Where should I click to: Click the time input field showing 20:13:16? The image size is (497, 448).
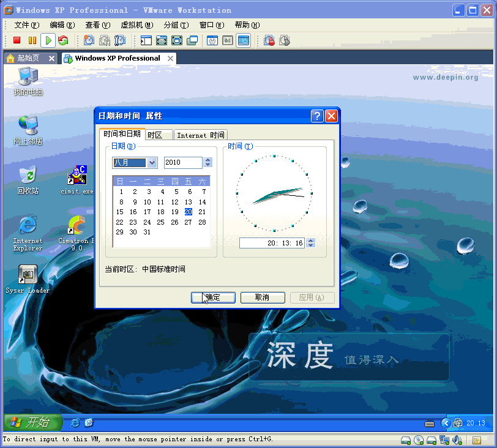[272, 243]
